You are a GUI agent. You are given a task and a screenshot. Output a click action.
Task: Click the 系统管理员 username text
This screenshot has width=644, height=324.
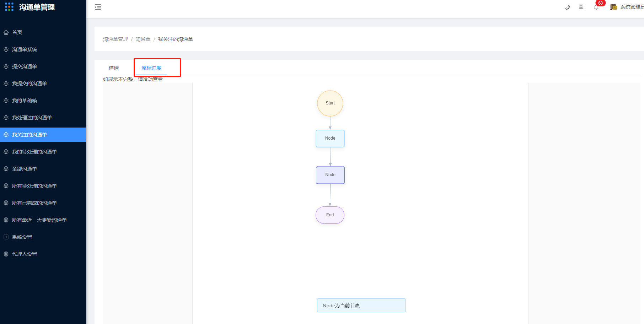click(x=632, y=7)
